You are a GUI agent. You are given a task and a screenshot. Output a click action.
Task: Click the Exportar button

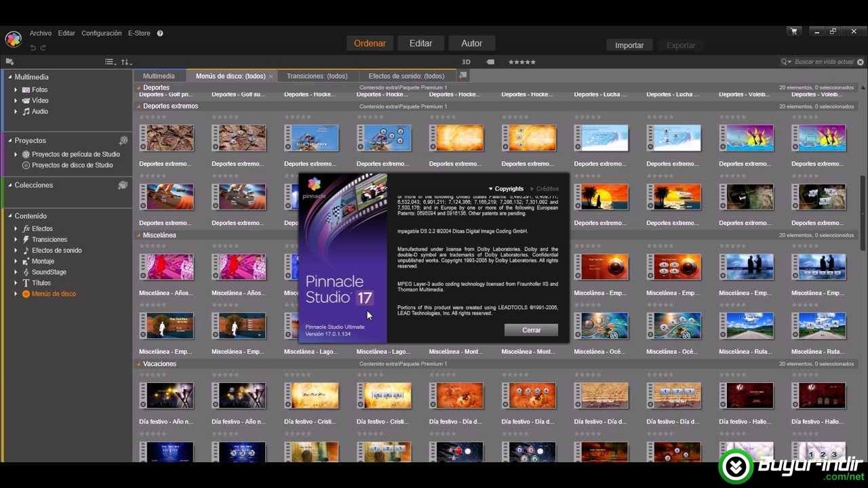coord(681,45)
